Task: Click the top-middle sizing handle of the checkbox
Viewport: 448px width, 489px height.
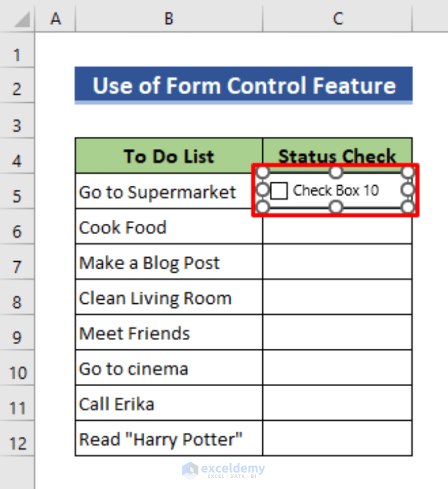Action: (x=335, y=171)
